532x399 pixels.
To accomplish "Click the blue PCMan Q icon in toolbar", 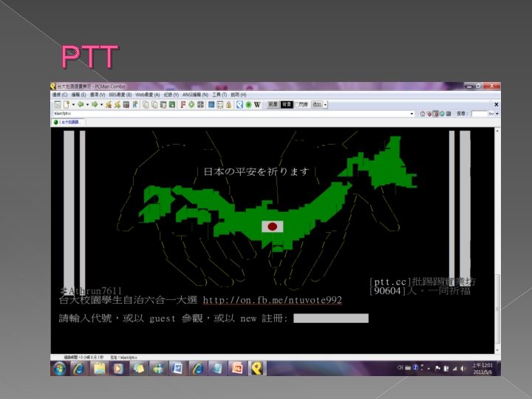I will [x=239, y=104].
